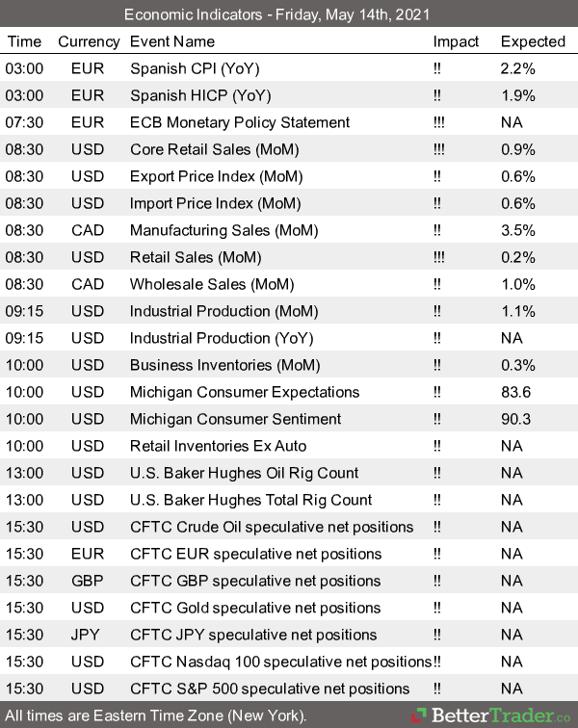Click the Manufacturing Sales (MoM) event

[x=223, y=230]
